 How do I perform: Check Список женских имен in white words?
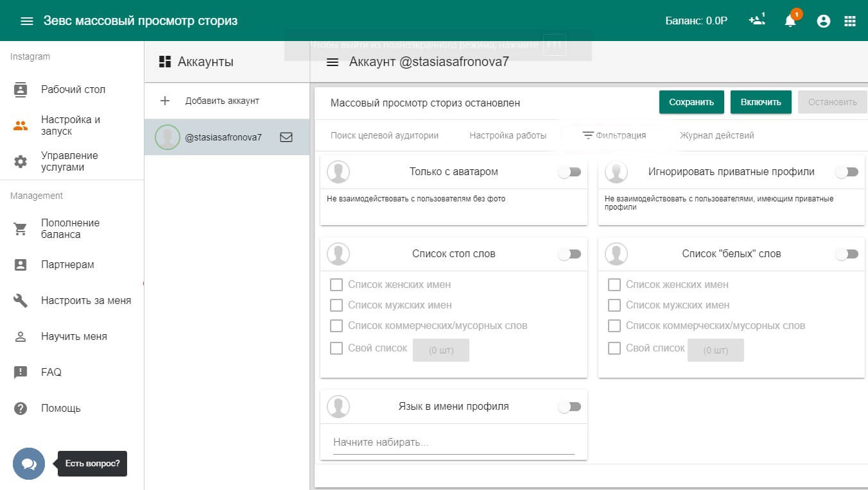614,285
